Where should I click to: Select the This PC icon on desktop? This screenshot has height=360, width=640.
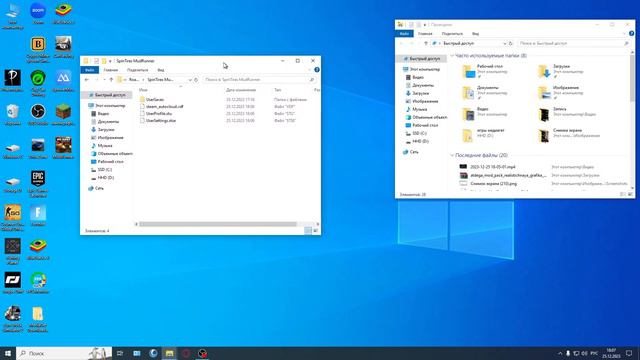[13, 16]
